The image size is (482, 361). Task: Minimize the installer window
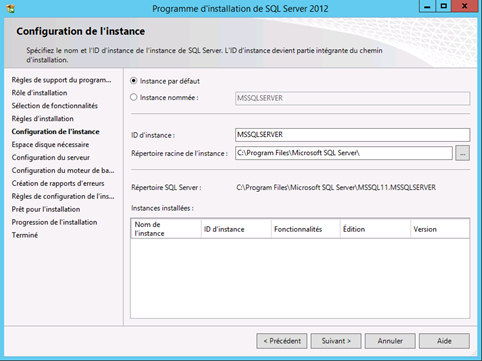pos(427,6)
